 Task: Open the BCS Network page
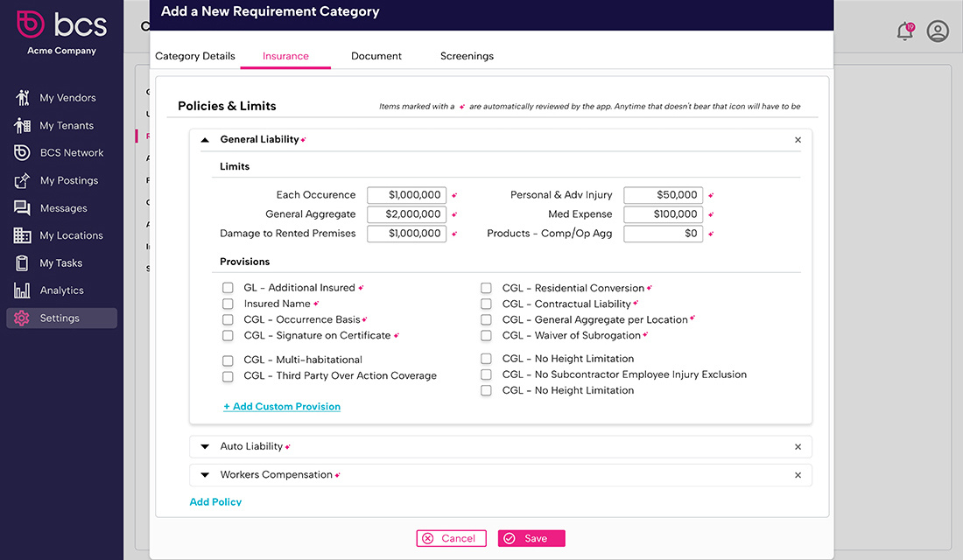63,152
